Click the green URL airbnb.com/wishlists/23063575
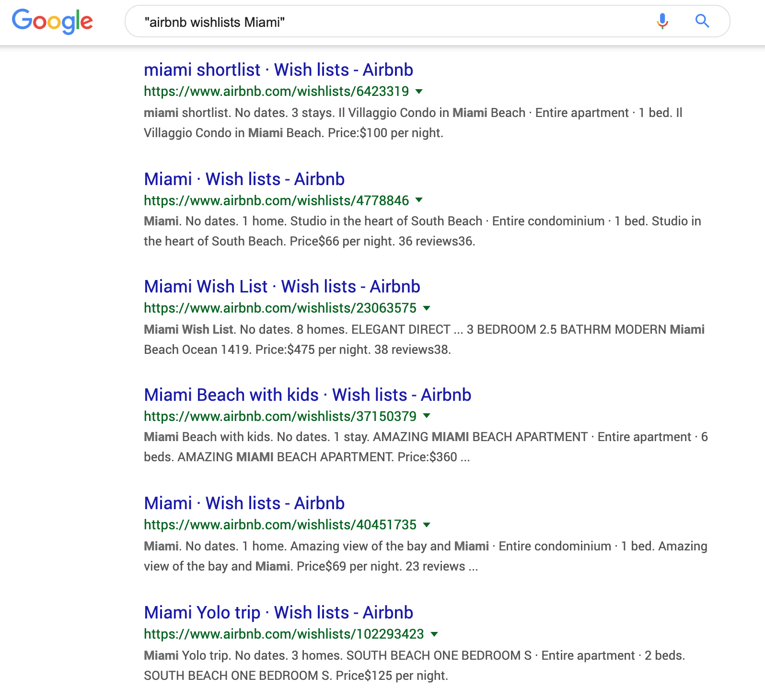This screenshot has width=765, height=700. pos(280,308)
